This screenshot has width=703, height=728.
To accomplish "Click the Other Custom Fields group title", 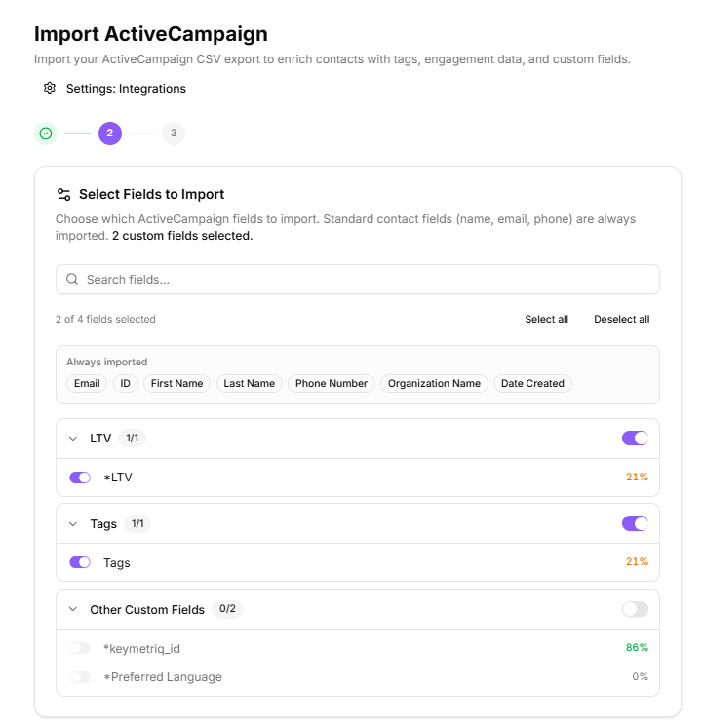I will (147, 610).
